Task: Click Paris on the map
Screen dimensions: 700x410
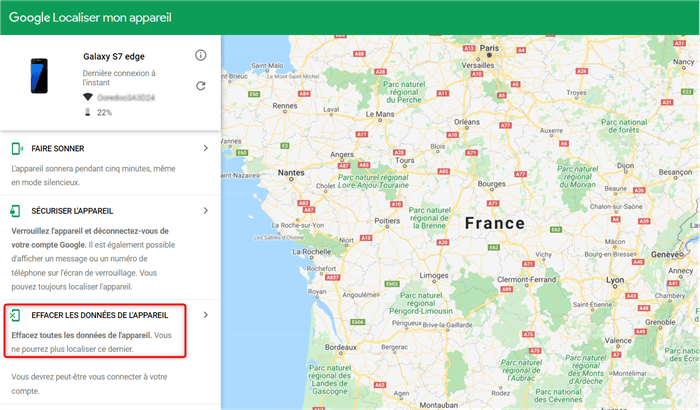Action: [489, 48]
